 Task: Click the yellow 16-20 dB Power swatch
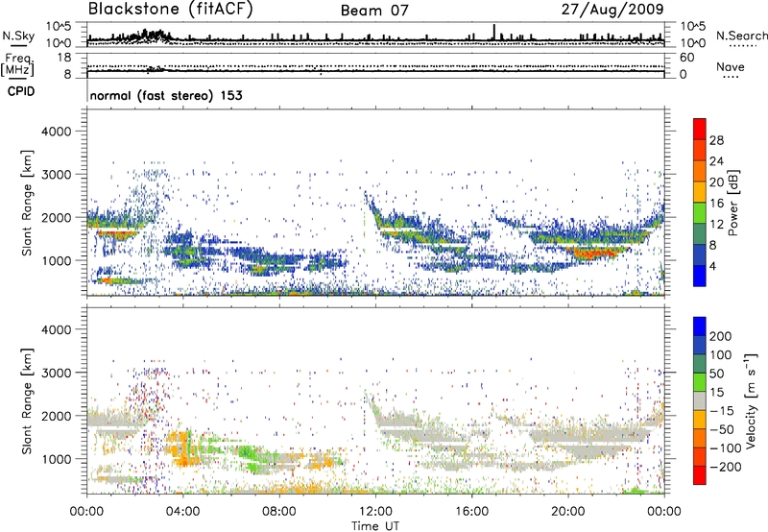tap(700, 191)
